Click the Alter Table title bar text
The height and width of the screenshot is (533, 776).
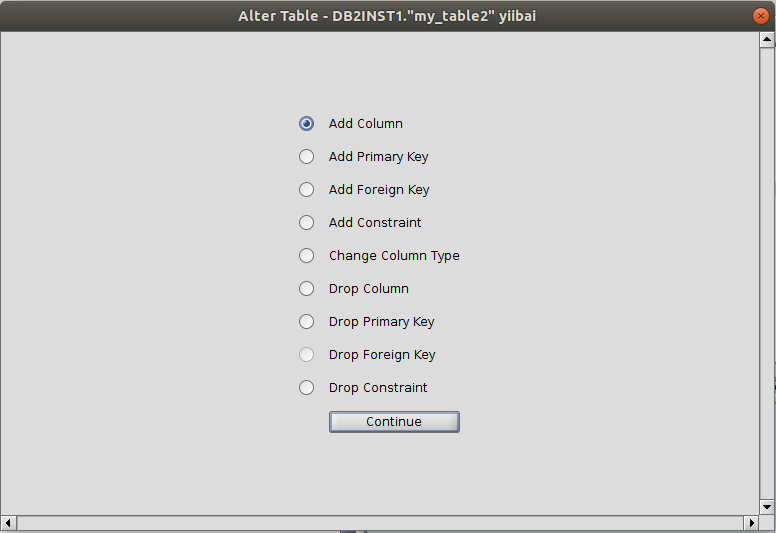click(x=387, y=16)
